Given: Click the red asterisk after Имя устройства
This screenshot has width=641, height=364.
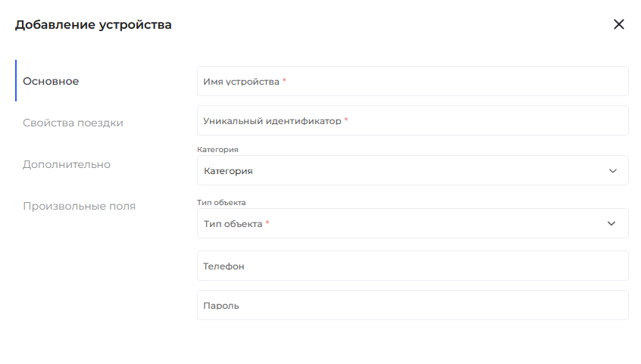Looking at the screenshot, I should [x=284, y=81].
